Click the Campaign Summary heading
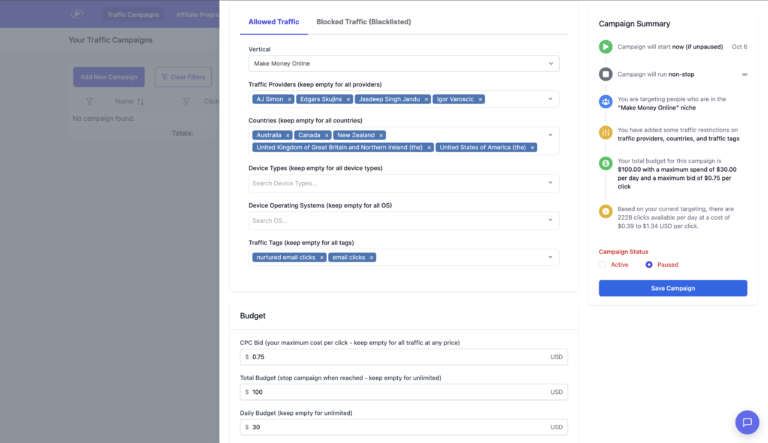The height and width of the screenshot is (443, 768). click(634, 24)
